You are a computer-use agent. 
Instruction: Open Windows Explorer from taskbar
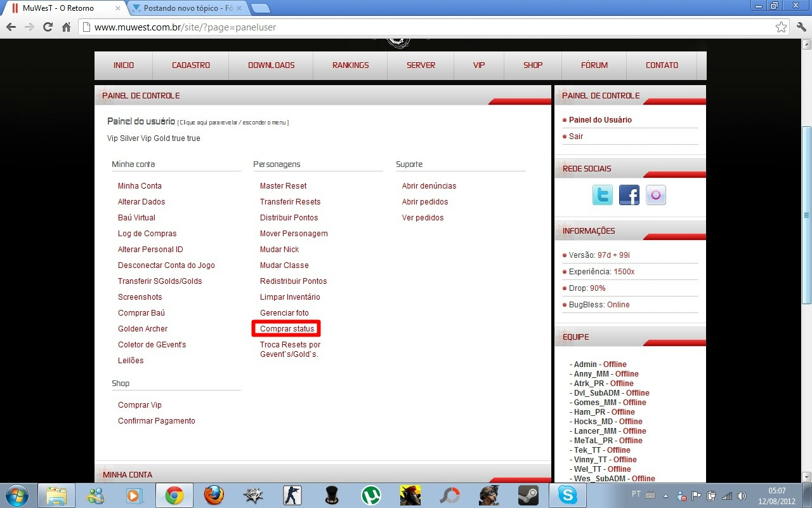[56, 495]
